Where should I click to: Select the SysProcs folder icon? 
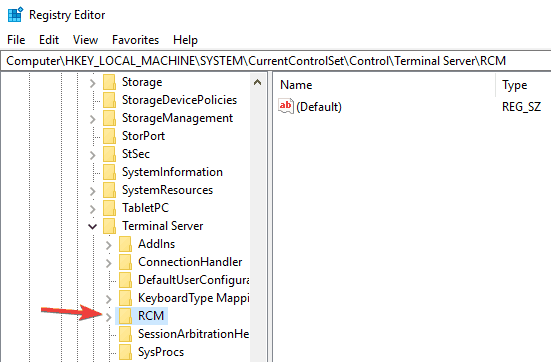pyautogui.click(x=125, y=352)
